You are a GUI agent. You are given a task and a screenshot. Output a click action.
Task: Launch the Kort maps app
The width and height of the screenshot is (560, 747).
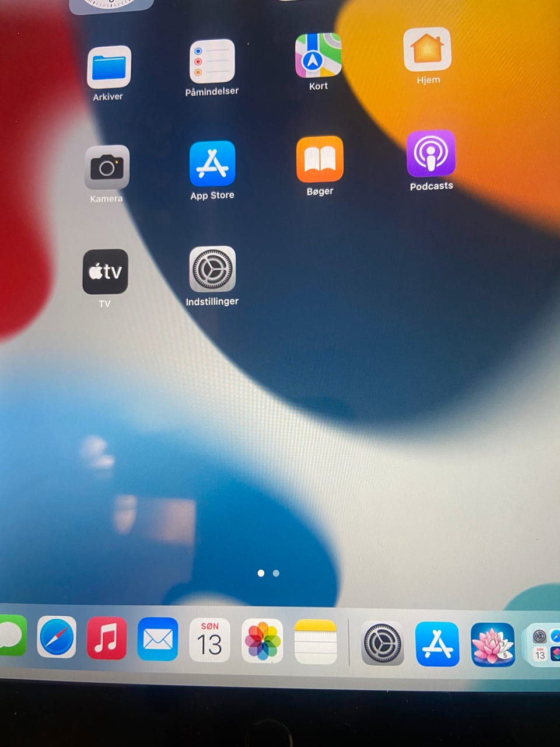pyautogui.click(x=318, y=55)
